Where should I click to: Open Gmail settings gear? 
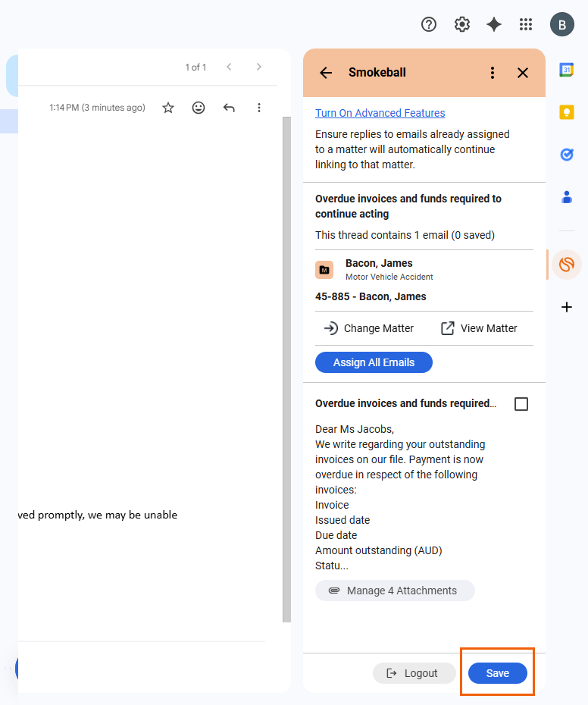462,24
